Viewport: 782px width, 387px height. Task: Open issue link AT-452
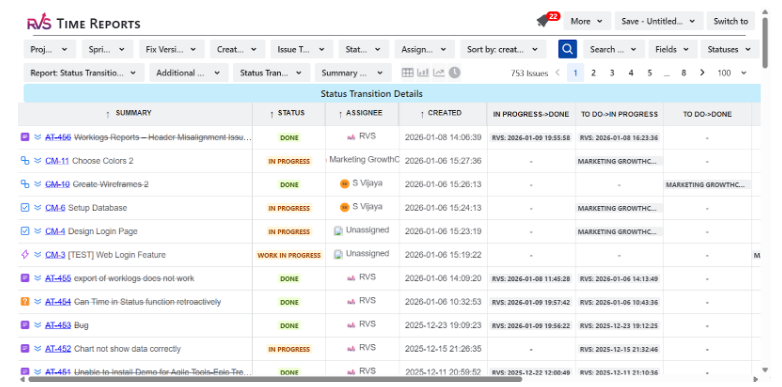tap(58, 349)
